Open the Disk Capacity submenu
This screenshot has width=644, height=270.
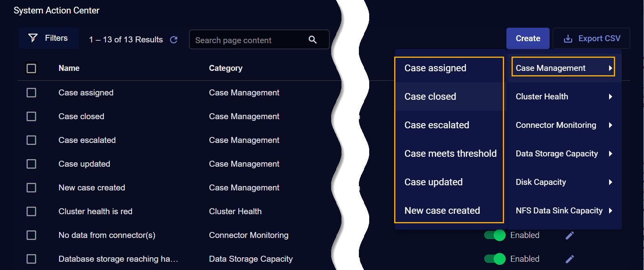tap(563, 182)
